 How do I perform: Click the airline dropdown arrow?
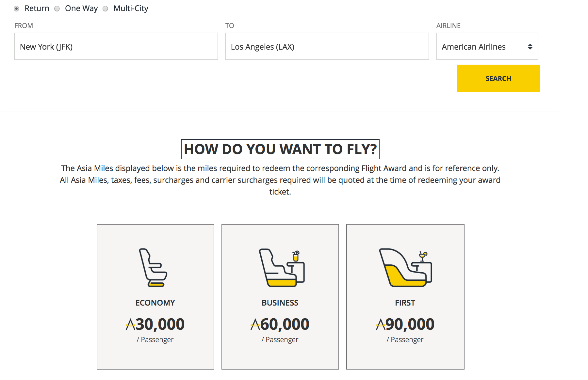530,47
